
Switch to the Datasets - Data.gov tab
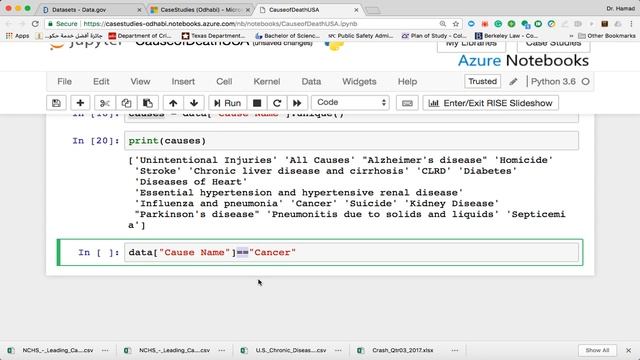(x=90, y=9)
